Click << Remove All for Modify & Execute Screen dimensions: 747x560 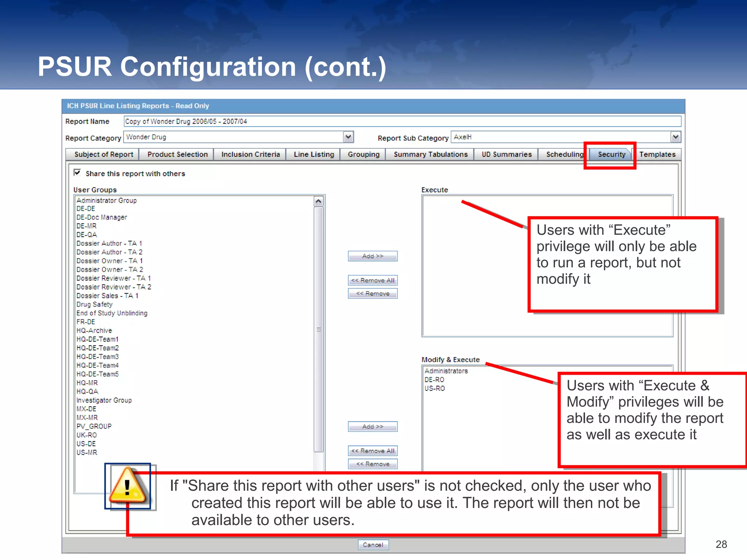point(372,451)
